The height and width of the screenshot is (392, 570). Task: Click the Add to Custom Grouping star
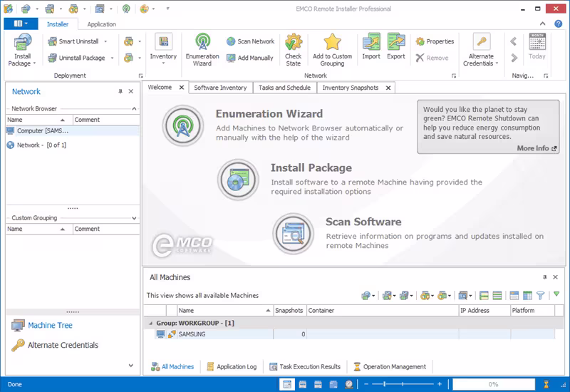click(x=332, y=42)
